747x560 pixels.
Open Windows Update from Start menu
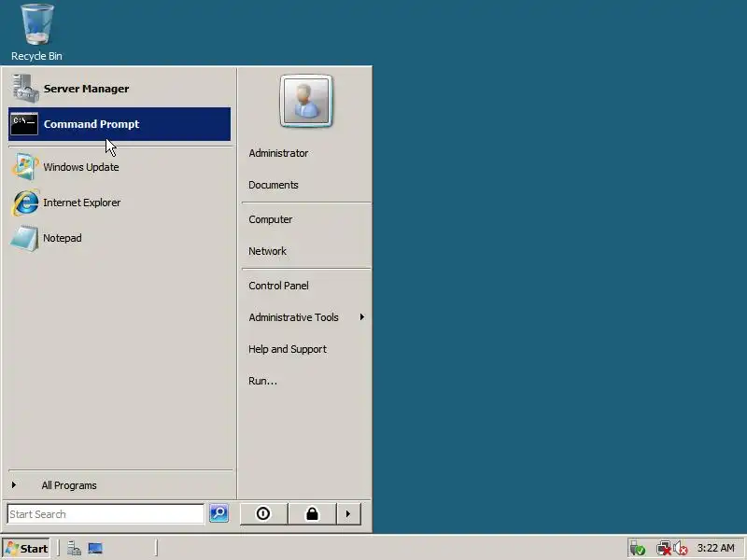[120, 167]
